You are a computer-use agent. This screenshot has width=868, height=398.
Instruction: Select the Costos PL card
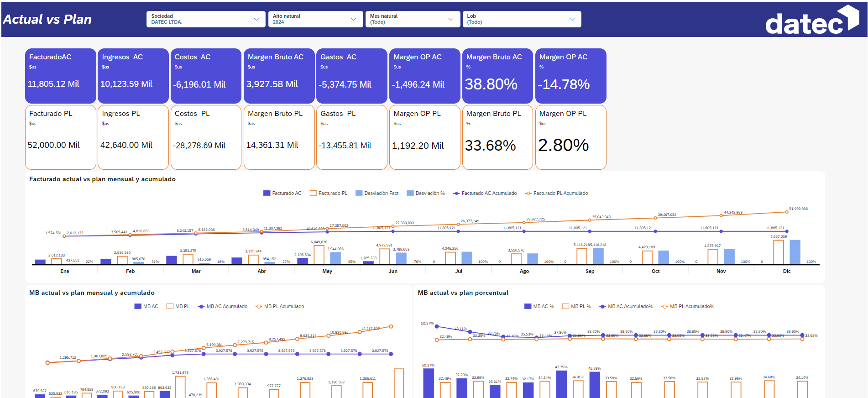[206, 137]
